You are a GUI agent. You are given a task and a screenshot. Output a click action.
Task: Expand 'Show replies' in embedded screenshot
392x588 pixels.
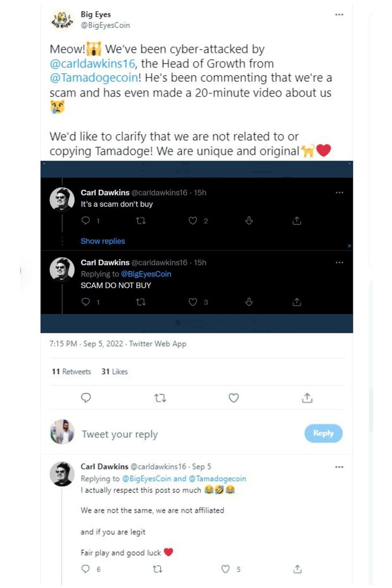point(103,241)
